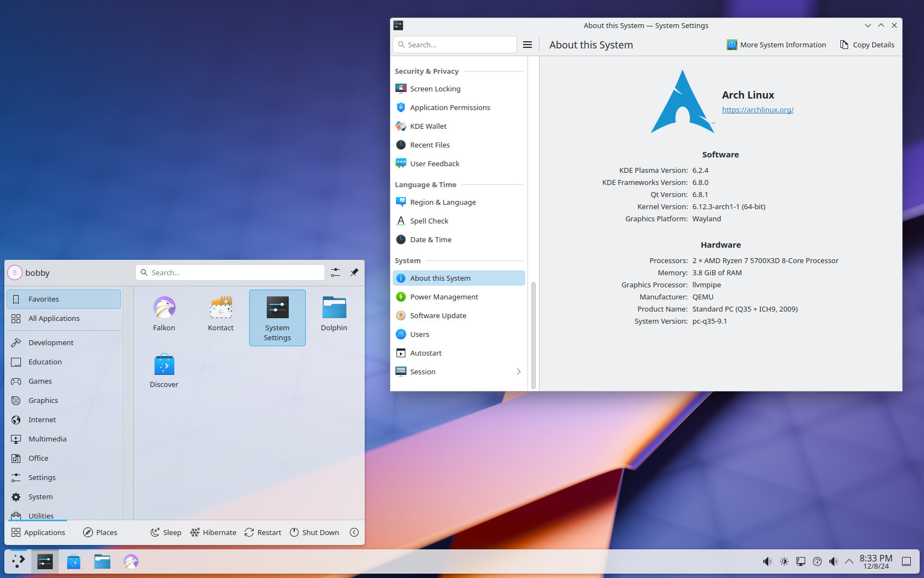
Task: Open the brightness tray icon
Action: click(x=784, y=561)
